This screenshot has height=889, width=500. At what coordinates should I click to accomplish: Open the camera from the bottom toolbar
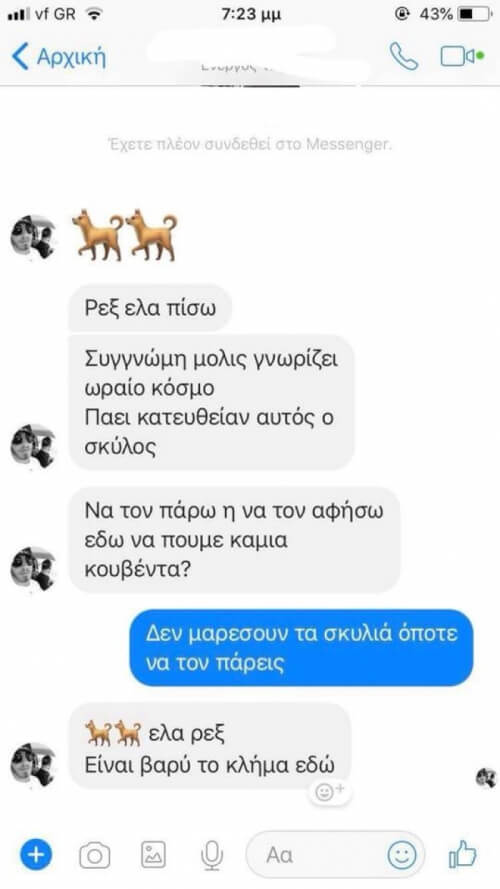95,854
